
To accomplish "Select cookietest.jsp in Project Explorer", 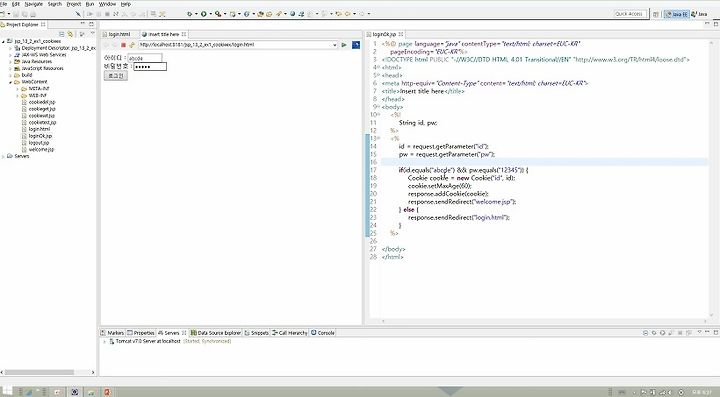I will pos(42,123).
